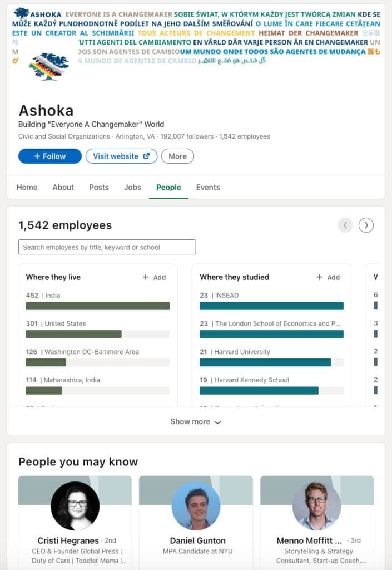392x570 pixels.
Task: Open Cristi Hegranes profile photo
Action: point(75,505)
